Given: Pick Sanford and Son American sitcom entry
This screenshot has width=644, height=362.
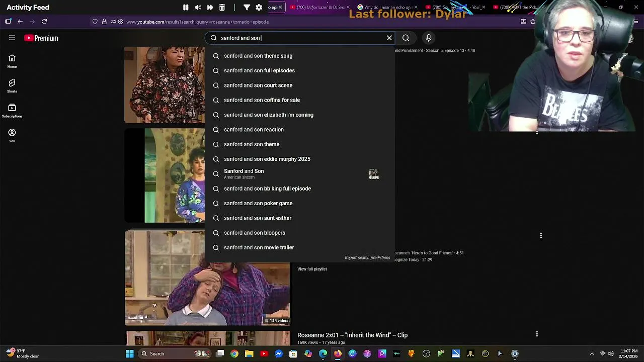Looking at the screenshot, I should 300,174.
